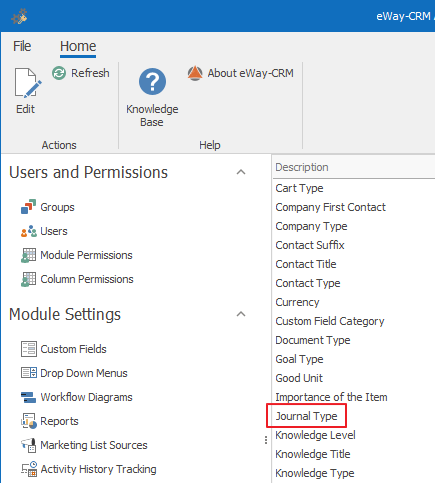Viewport: 435px width, 483px height.
Task: Click the Marketing List Sources megaphone icon
Action: (28, 445)
